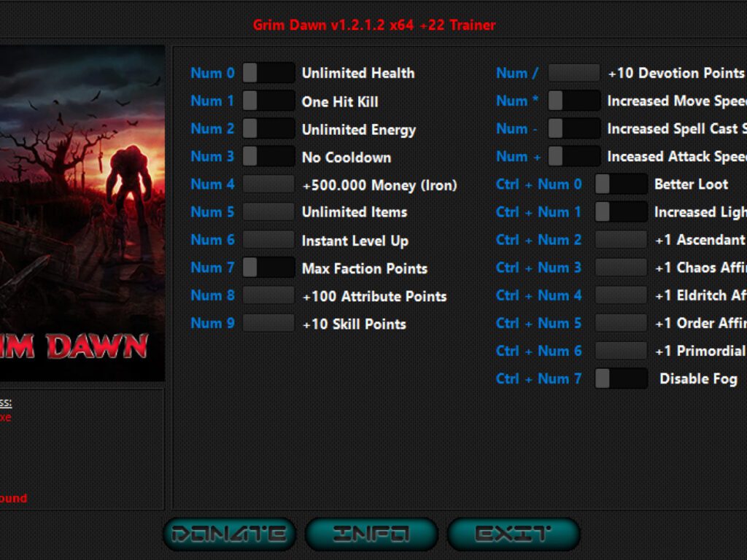747x560 pixels.
Task: Click the Unlimited Items activation box
Action: pyautogui.click(x=268, y=212)
